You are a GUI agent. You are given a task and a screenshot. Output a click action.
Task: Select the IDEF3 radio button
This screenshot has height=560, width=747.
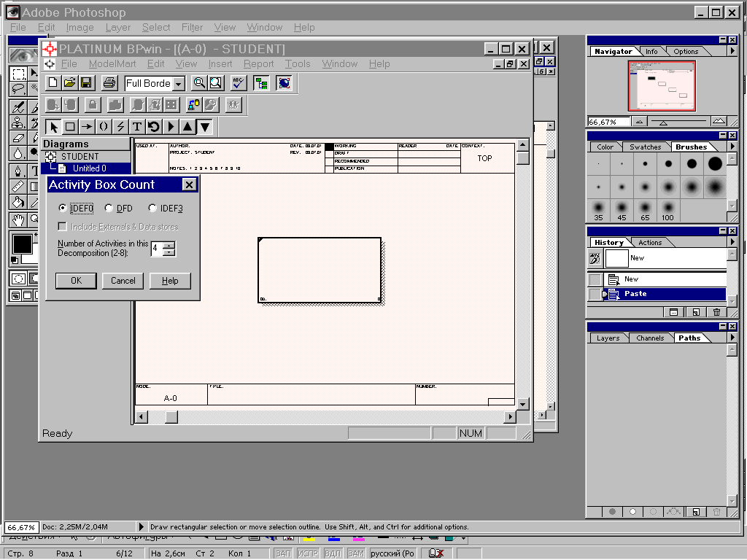(x=152, y=208)
